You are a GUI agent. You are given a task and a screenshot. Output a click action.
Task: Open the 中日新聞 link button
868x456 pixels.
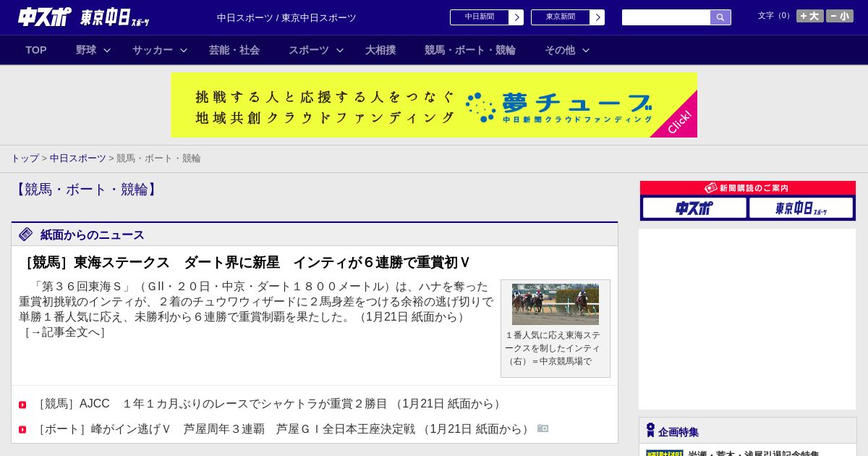480,17
